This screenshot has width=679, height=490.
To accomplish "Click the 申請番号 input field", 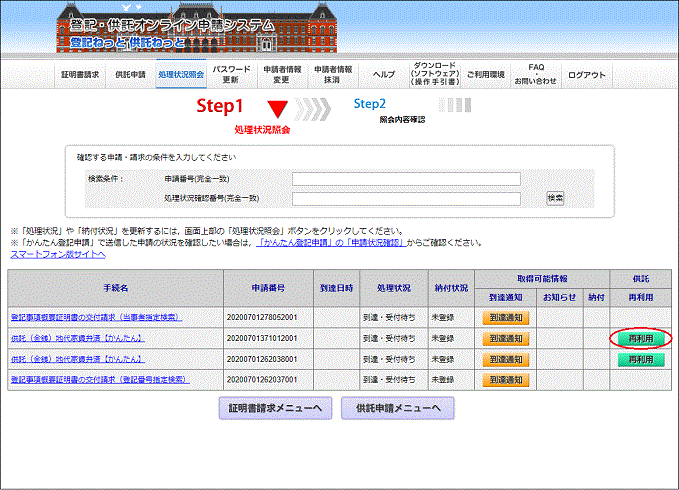I will [406, 179].
